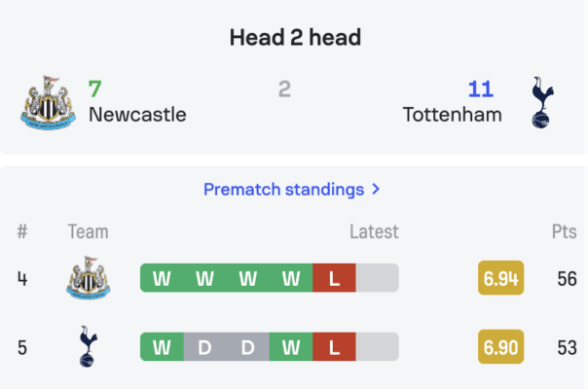
Task: Click Tottenham's red L result in Latest
Action: point(334,346)
